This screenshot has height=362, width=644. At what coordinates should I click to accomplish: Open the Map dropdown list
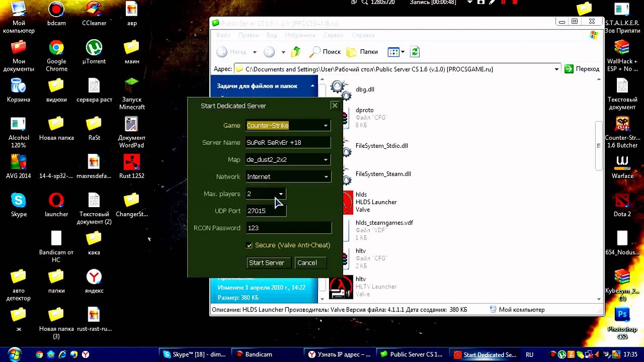point(326,160)
